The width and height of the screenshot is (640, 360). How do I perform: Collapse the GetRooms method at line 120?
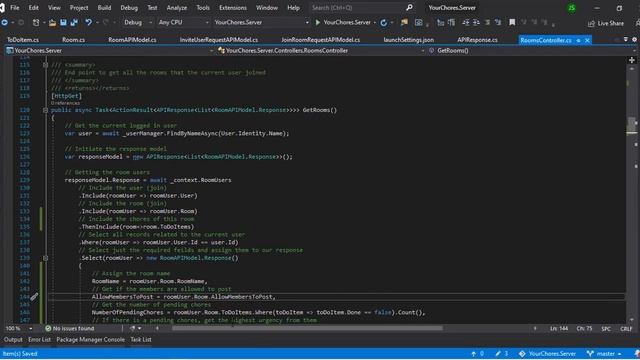[45, 110]
